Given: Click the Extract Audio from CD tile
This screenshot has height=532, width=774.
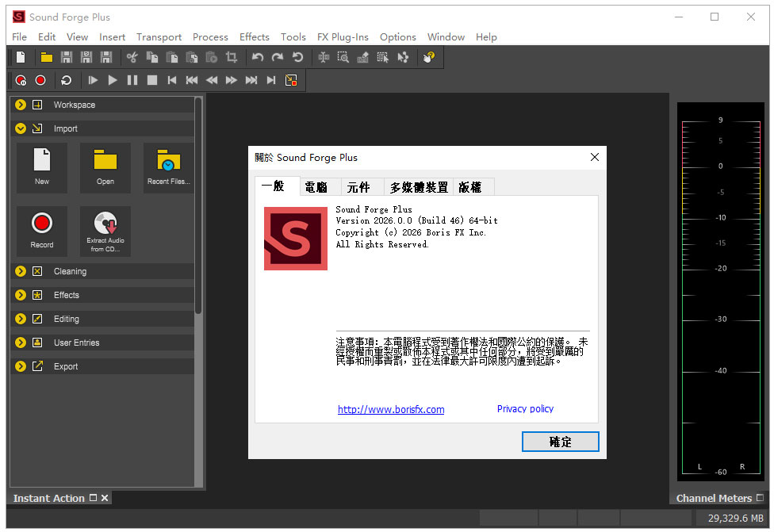Looking at the screenshot, I should pyautogui.click(x=105, y=231).
